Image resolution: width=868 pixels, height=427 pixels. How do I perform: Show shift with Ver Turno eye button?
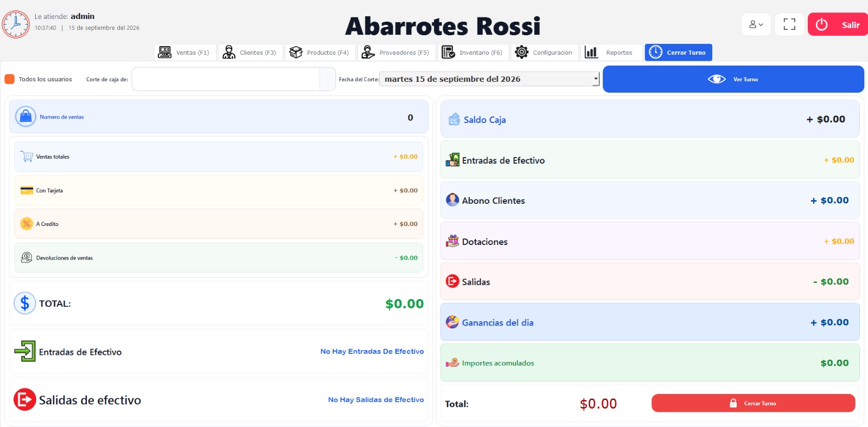(733, 79)
